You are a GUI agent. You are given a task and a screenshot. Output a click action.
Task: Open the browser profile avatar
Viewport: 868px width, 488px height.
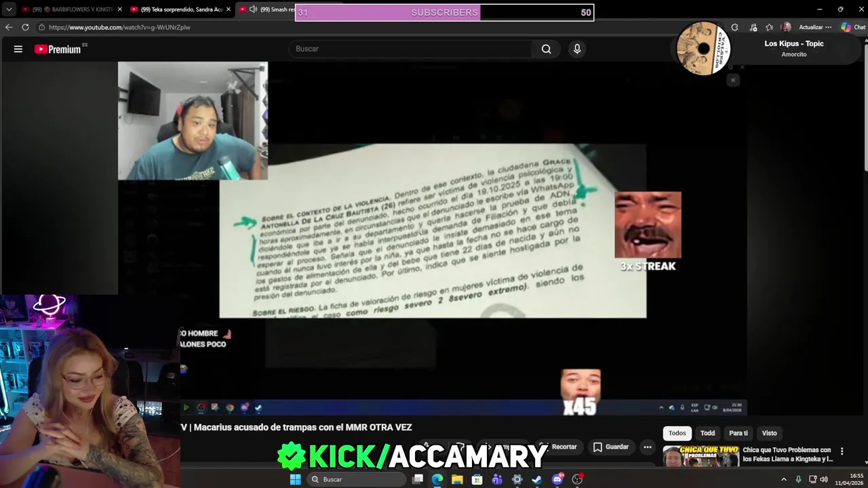coord(786,27)
